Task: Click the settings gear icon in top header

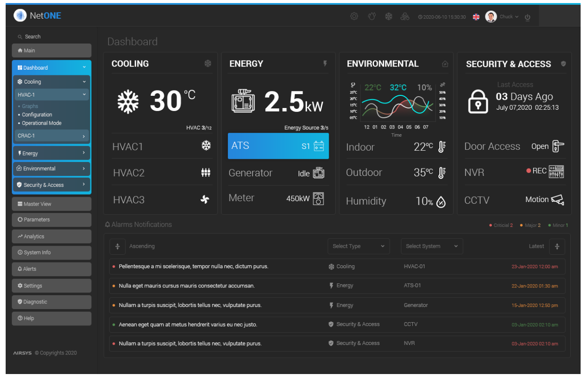Action: pyautogui.click(x=354, y=16)
